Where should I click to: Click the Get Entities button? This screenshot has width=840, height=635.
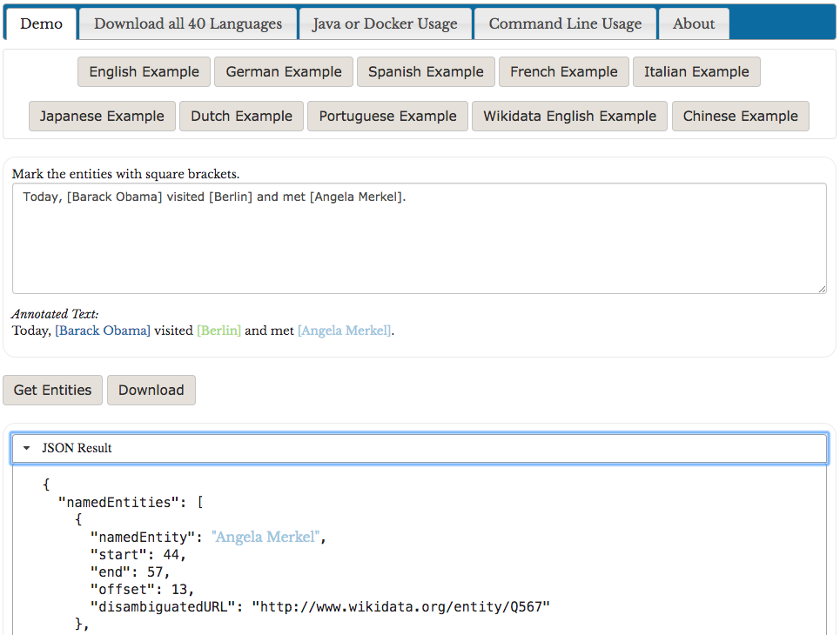click(x=52, y=391)
